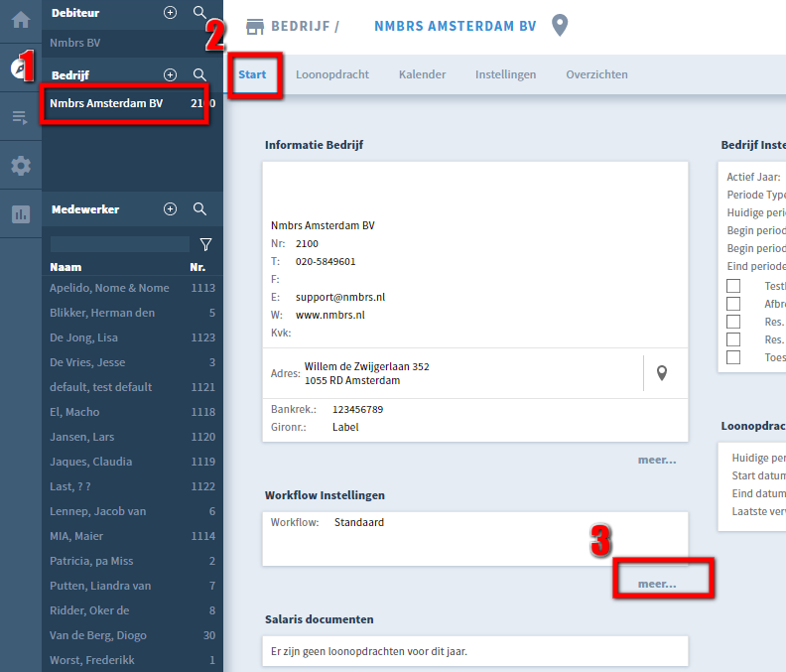786x672 pixels.
Task: Select employee Last, ? ?
Action: pos(132,486)
